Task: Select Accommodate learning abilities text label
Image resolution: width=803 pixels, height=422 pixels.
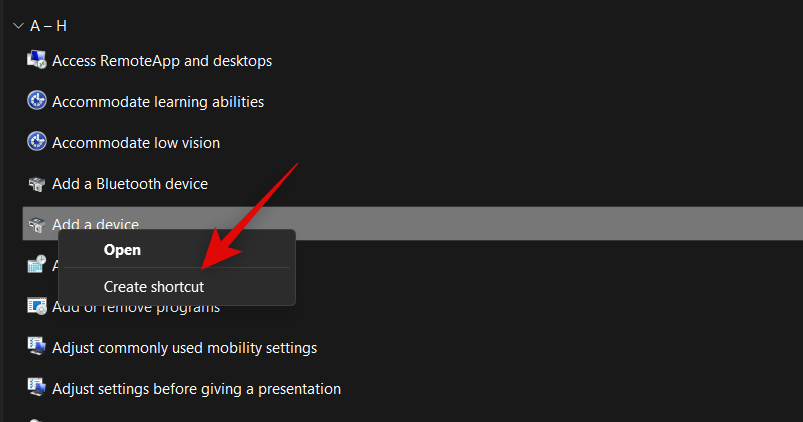Action: (x=158, y=102)
